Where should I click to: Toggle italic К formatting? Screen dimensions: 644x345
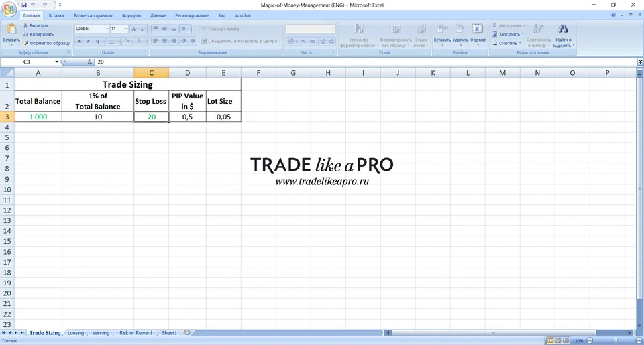[x=89, y=41]
